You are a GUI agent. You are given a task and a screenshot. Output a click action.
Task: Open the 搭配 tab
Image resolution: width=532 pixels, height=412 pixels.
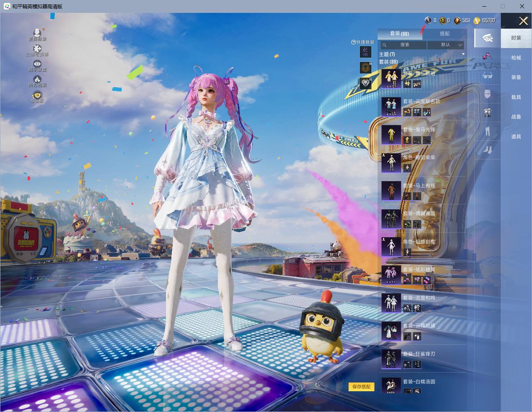pos(444,34)
